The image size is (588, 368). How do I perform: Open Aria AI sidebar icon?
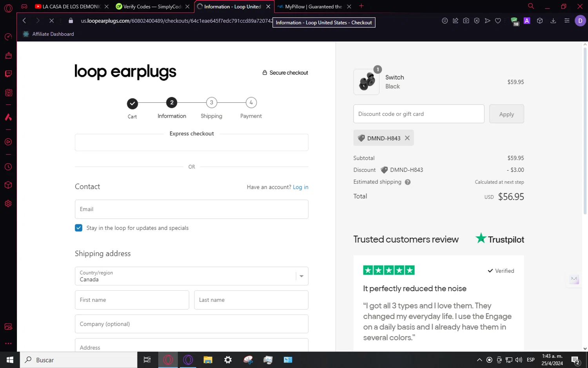click(8, 117)
